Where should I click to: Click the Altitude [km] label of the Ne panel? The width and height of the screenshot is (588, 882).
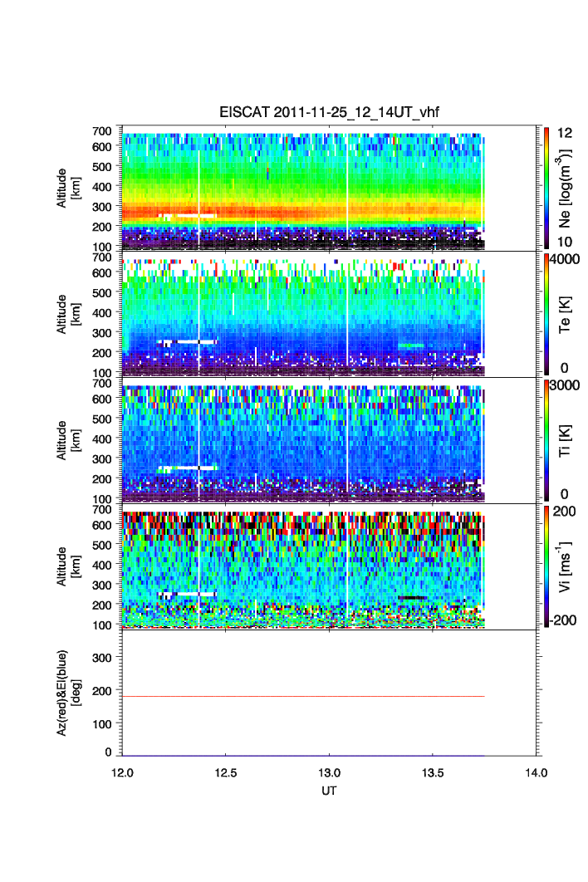click(x=69, y=188)
